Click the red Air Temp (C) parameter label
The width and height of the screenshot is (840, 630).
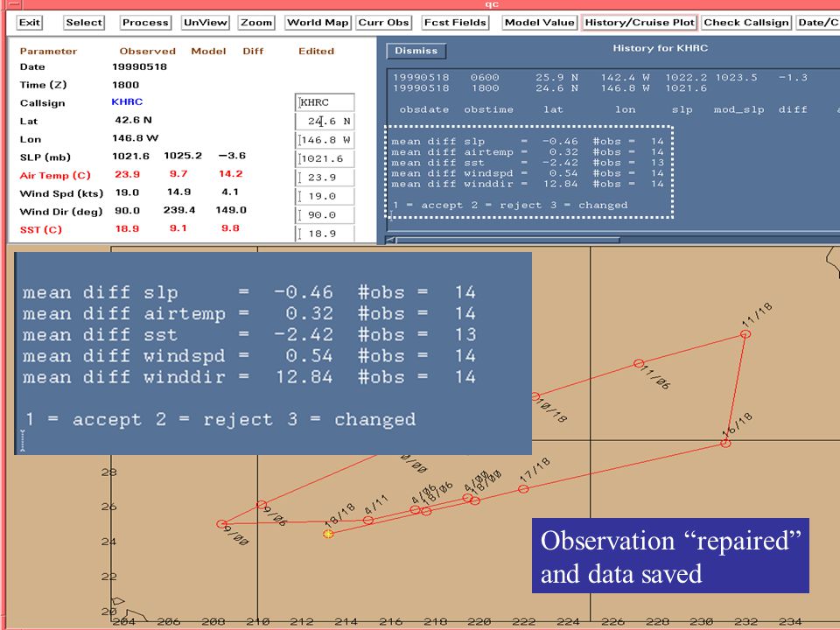click(x=55, y=176)
